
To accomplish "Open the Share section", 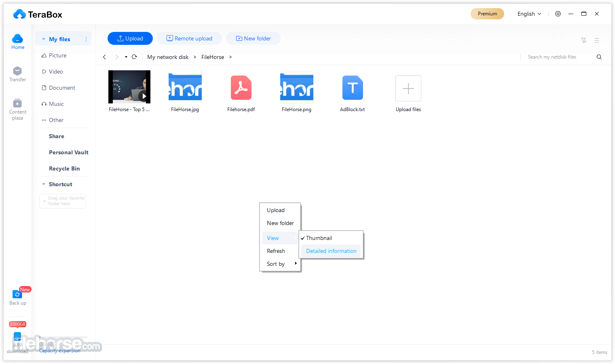I will [57, 136].
